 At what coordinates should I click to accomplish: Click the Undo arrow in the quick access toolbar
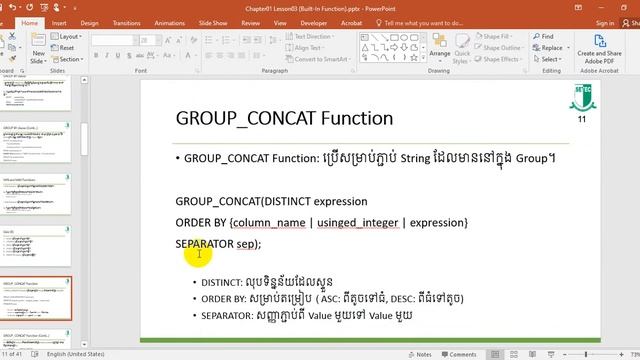(13, 7)
